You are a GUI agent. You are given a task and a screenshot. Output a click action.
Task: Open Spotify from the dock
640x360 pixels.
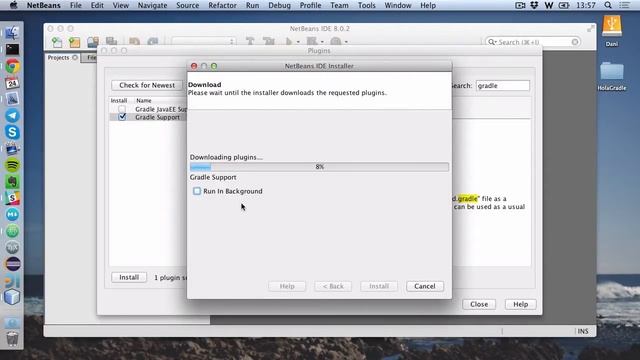click(12, 165)
